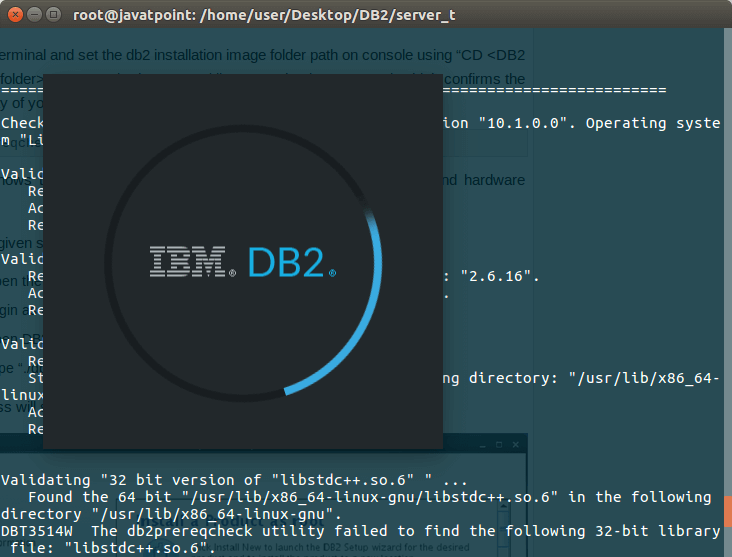
Task: Click the version text "10.1.0.0"
Action: tap(523, 123)
